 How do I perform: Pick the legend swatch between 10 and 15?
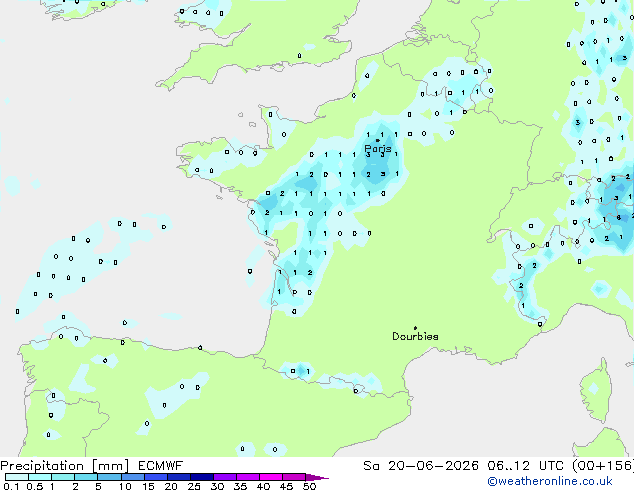132,477
